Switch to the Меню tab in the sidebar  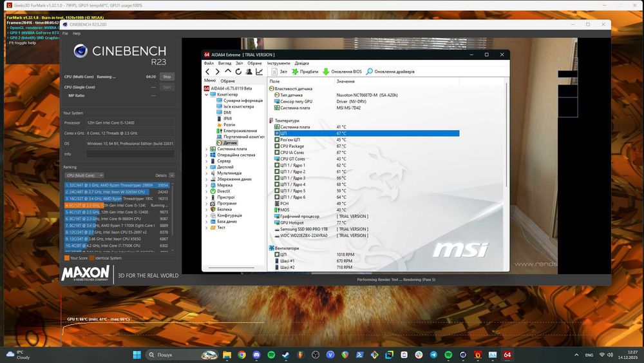pos(210,81)
